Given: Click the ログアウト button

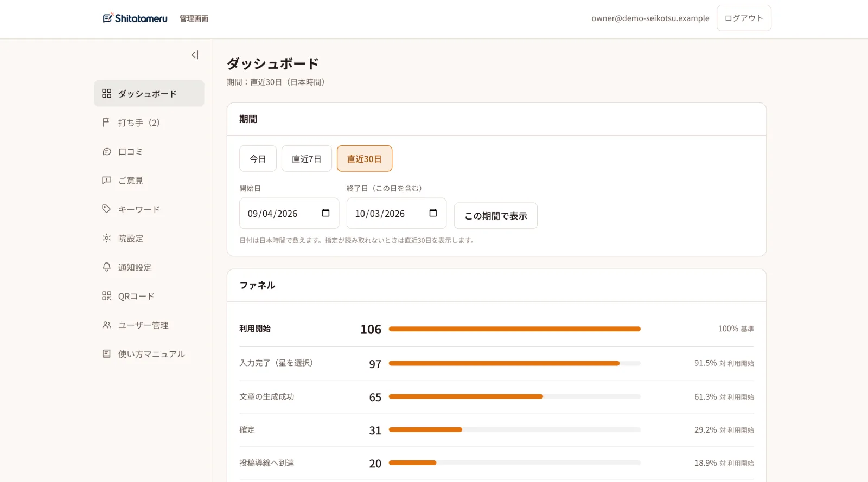Looking at the screenshot, I should pos(744,18).
